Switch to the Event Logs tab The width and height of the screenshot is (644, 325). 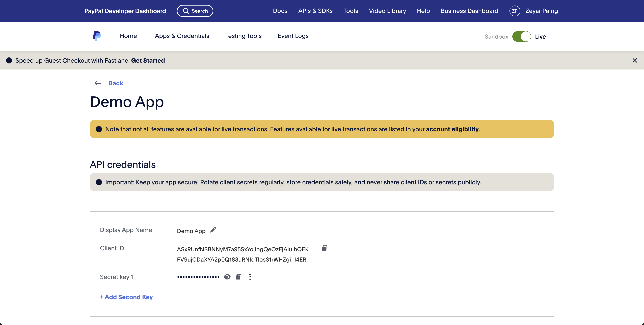[293, 36]
